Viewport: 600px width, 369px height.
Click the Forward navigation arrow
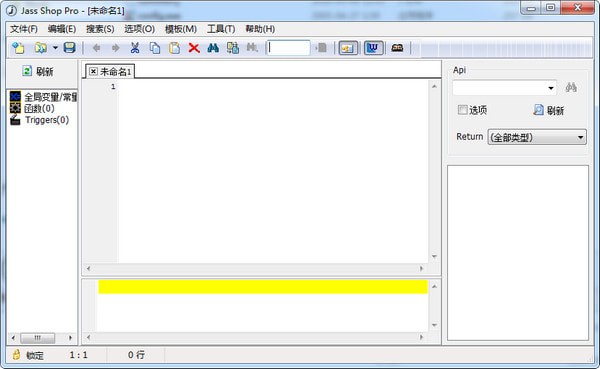[115, 48]
